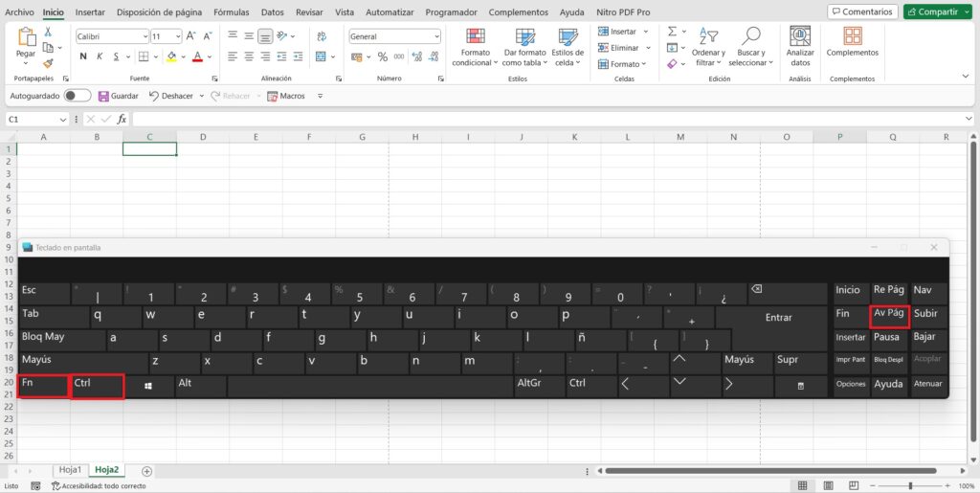The width and height of the screenshot is (980, 493).
Task: Click the Pegar clipboard icon
Action: 27,37
